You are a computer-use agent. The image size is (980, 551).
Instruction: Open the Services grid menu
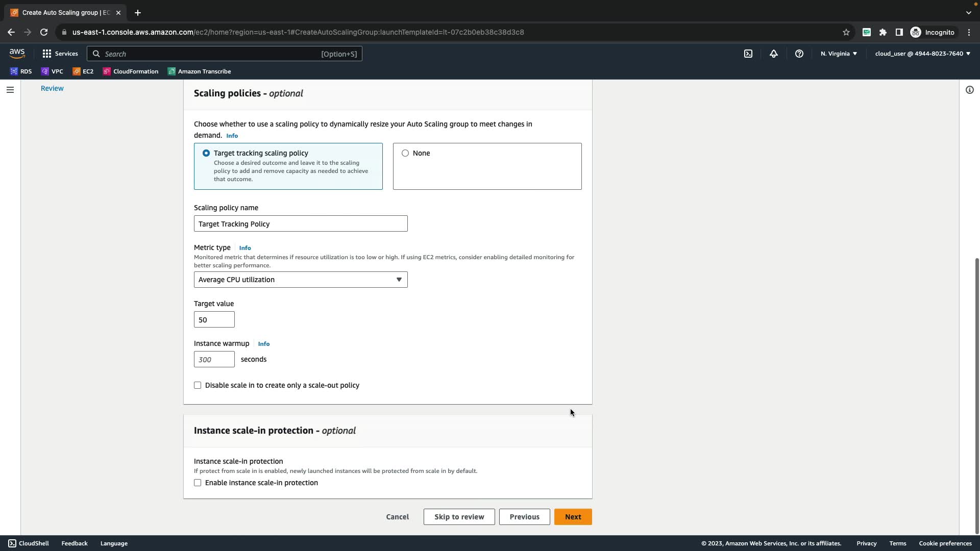coord(60,54)
